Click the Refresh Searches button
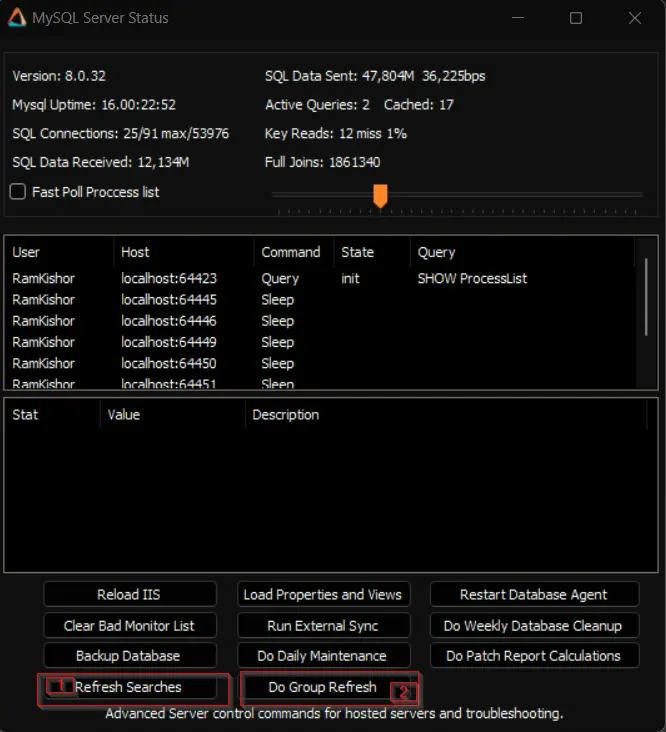 [130, 687]
